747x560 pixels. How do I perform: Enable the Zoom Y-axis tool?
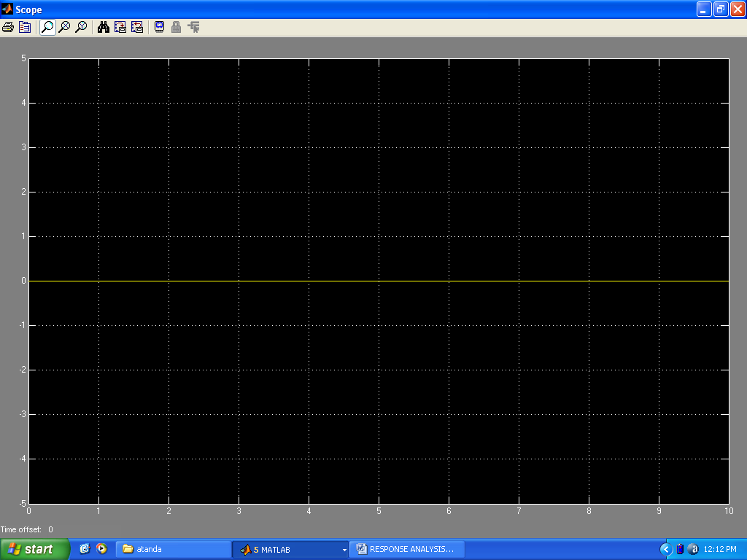point(81,27)
